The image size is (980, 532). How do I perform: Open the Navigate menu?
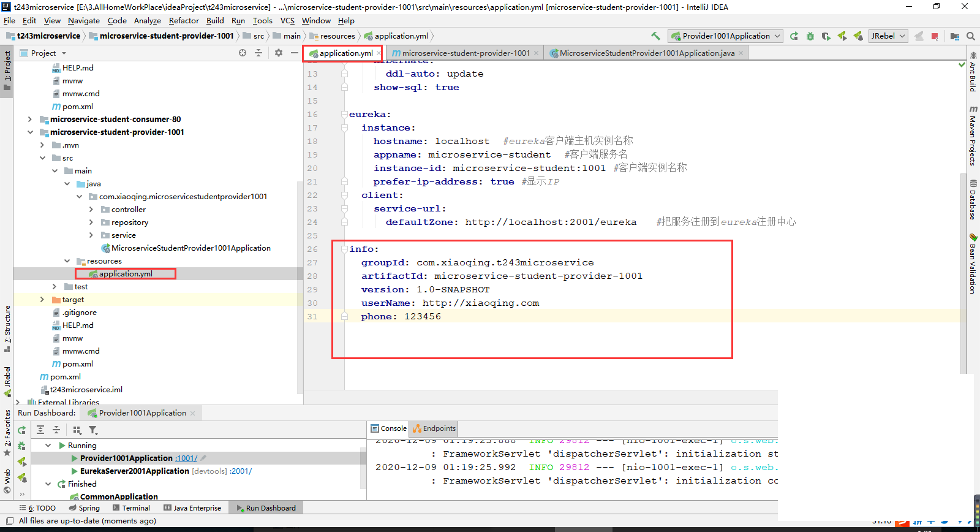(x=84, y=21)
